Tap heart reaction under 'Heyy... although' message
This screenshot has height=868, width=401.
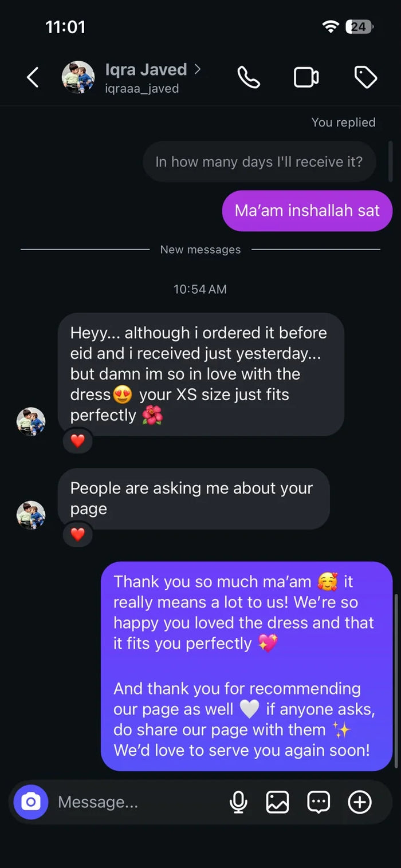coord(77,441)
